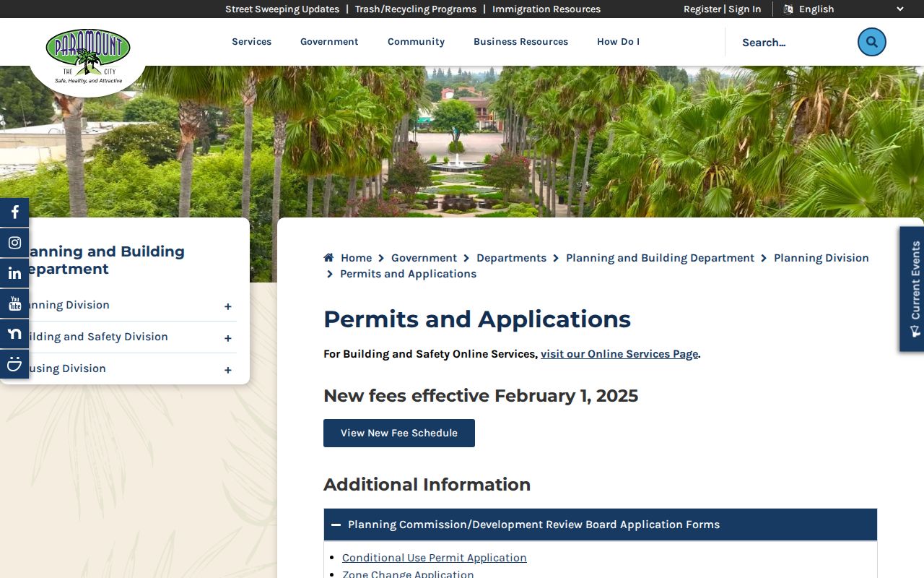Expand Building and Safety Division section
924x578 pixels.
227,338
